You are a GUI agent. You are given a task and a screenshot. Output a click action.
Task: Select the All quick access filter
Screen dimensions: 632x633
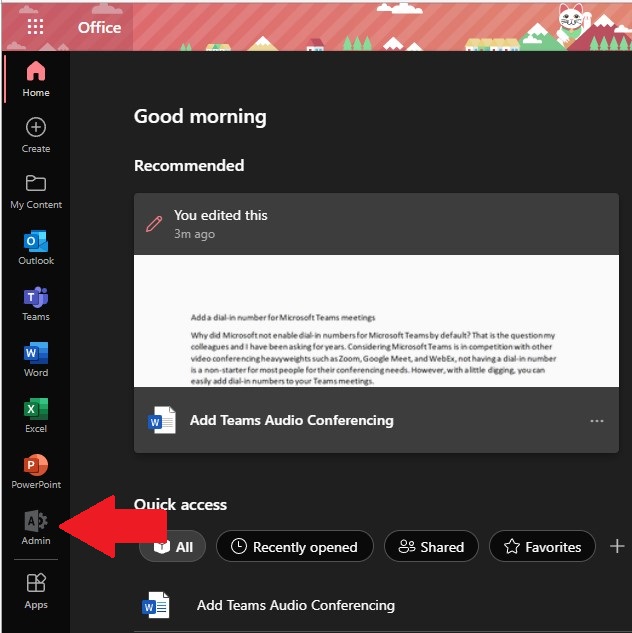click(x=172, y=547)
